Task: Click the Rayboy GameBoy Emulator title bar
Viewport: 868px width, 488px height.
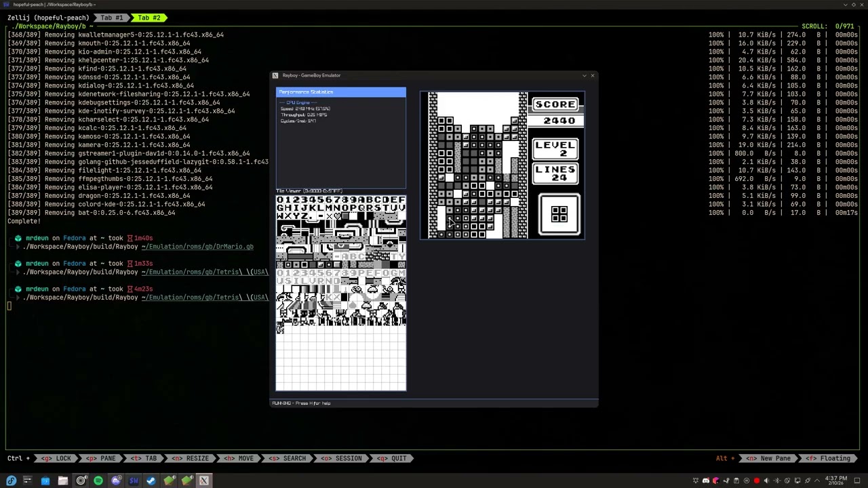Action: pyautogui.click(x=434, y=75)
